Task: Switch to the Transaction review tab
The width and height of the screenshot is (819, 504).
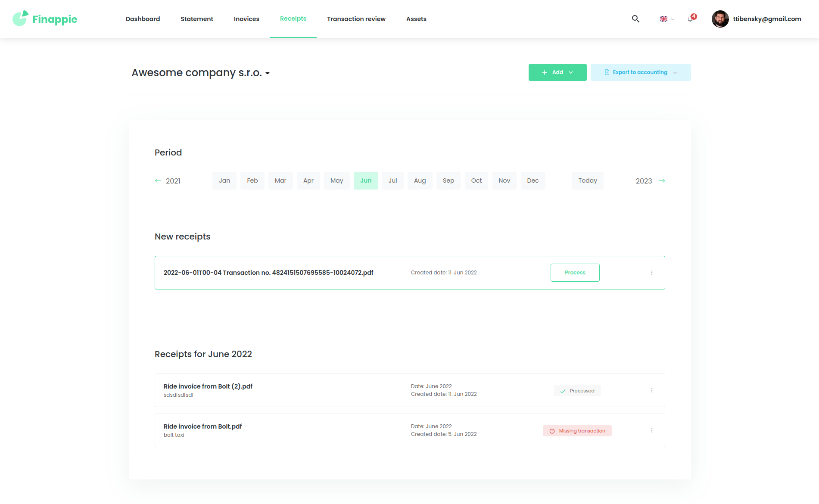Action: [356, 19]
